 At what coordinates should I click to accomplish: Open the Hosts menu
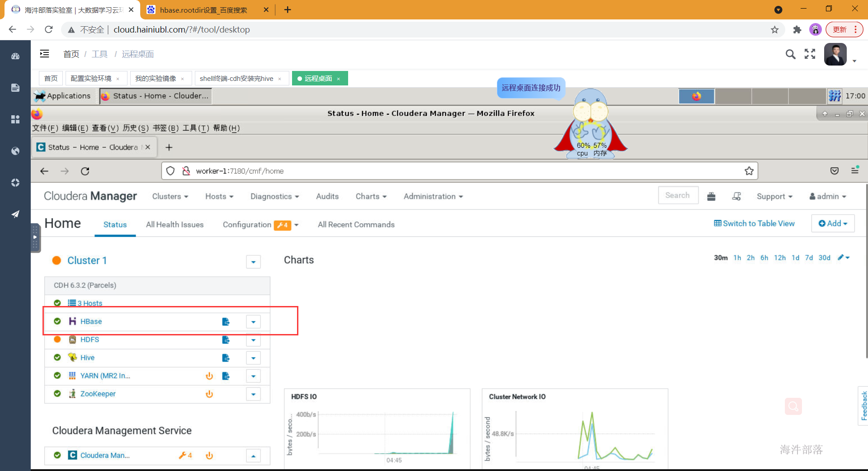[219, 196]
